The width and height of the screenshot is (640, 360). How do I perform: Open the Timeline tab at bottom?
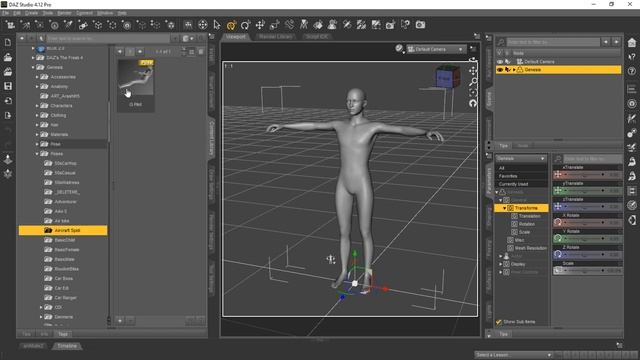[67, 346]
